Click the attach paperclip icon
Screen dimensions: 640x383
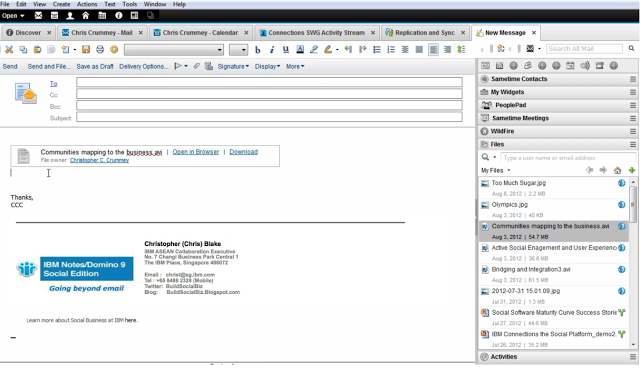click(196, 66)
